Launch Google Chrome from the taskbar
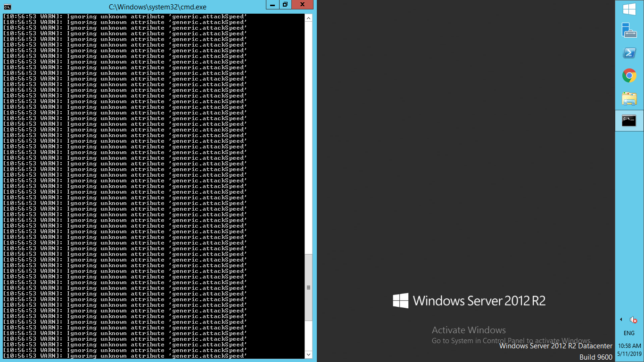This screenshot has height=362, width=644. (629, 75)
